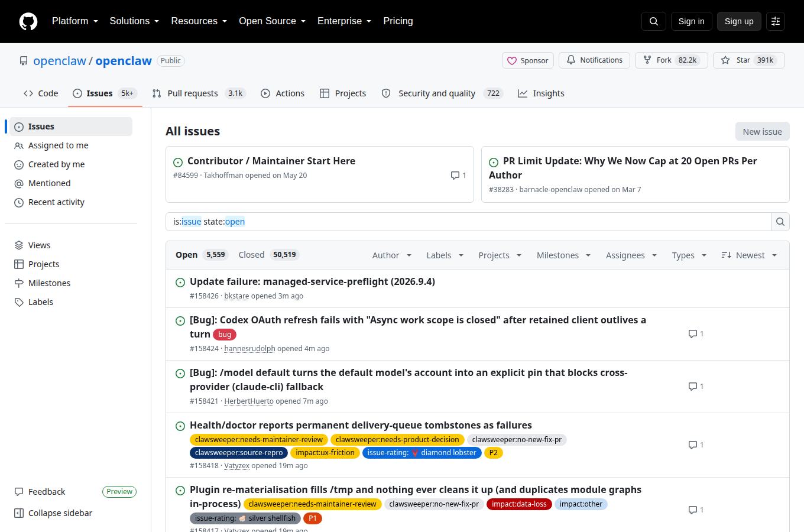Open the Author filter dropdown
Image resolution: width=804 pixels, height=532 pixels.
[392, 255]
